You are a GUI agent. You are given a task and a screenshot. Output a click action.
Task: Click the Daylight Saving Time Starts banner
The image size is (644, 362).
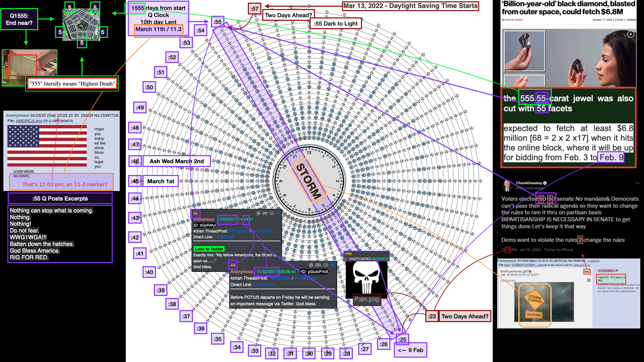coord(410,6)
